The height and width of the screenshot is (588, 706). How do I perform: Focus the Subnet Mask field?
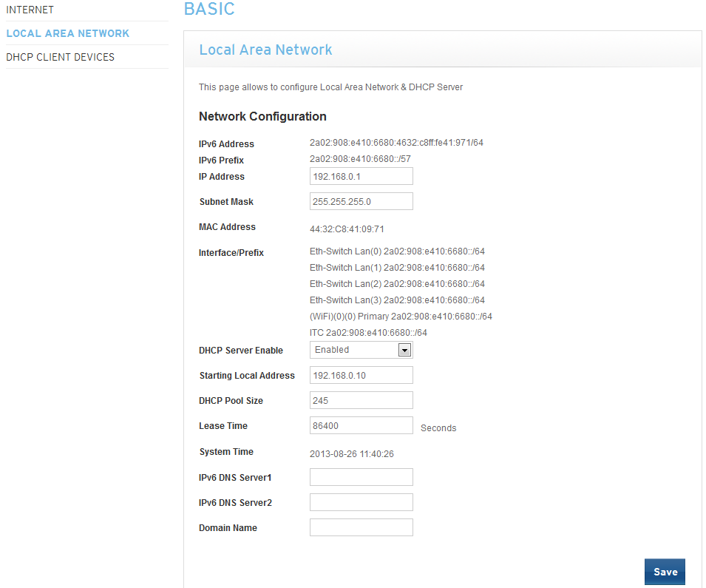pos(361,201)
